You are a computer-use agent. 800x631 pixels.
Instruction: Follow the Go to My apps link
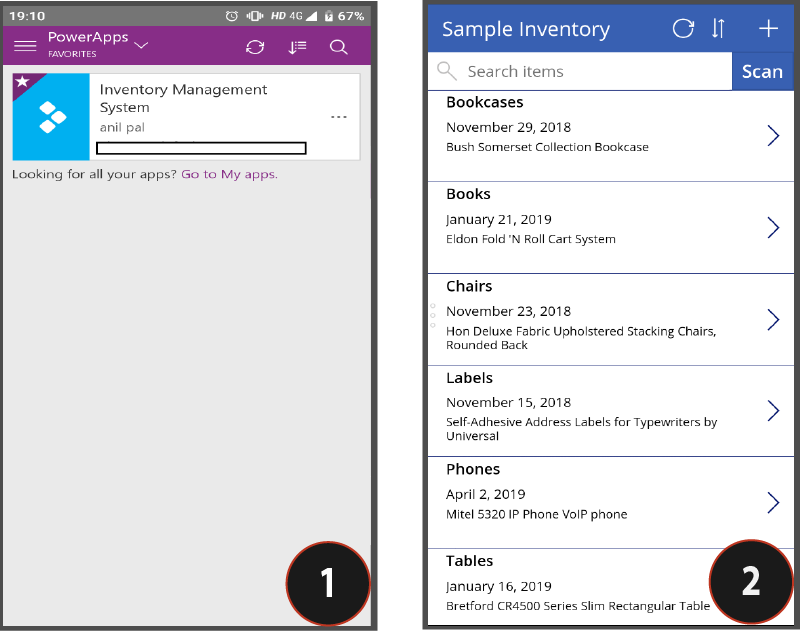coord(229,174)
